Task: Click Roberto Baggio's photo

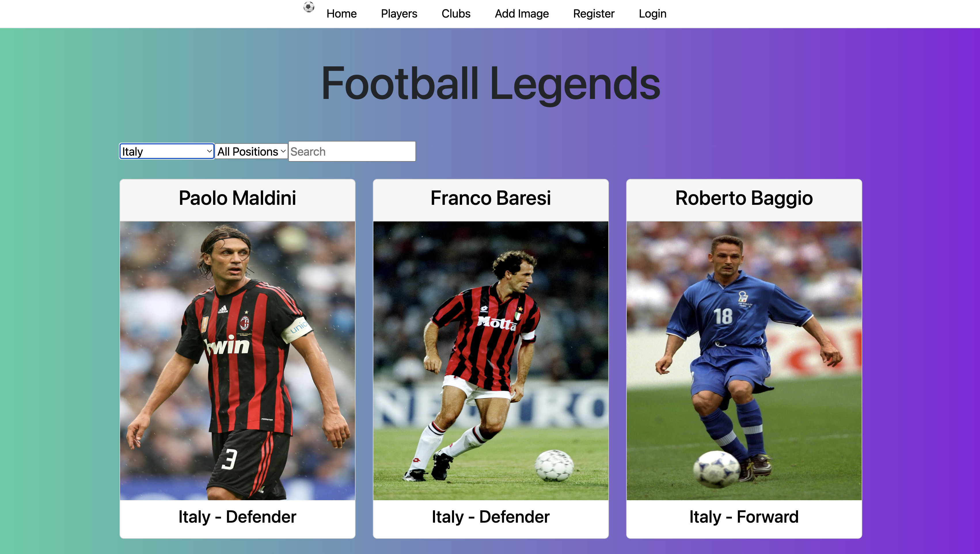Action: coord(744,361)
